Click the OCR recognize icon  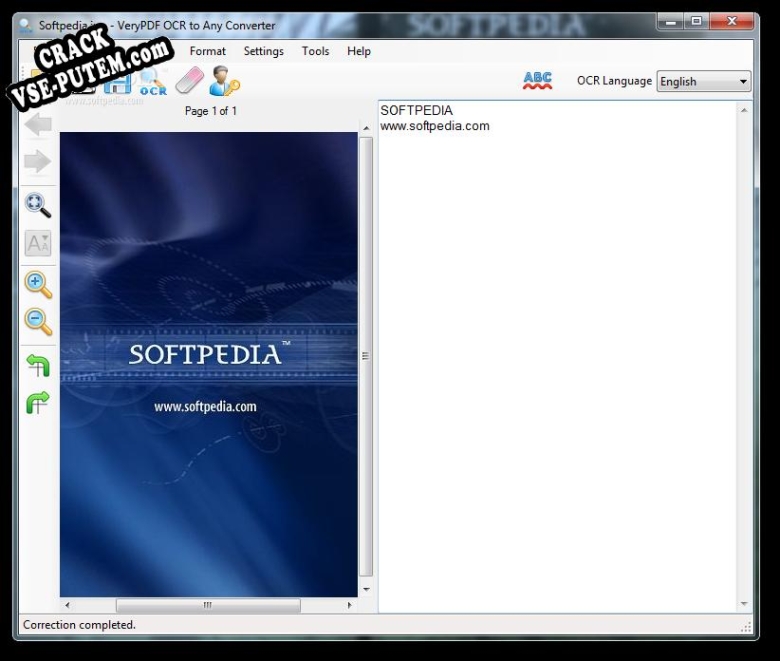coord(153,83)
